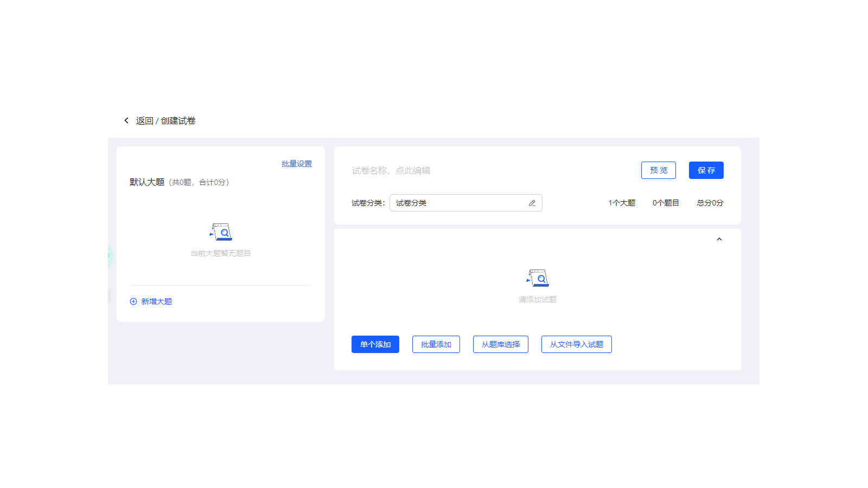
Task: Click the 单个添加 button
Action: click(375, 344)
